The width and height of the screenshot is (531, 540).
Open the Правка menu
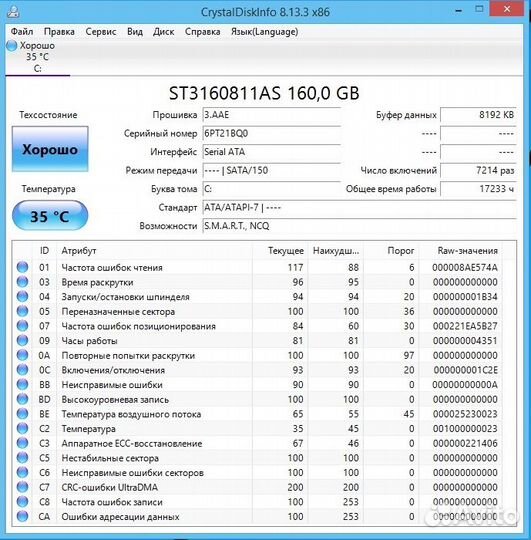59,32
